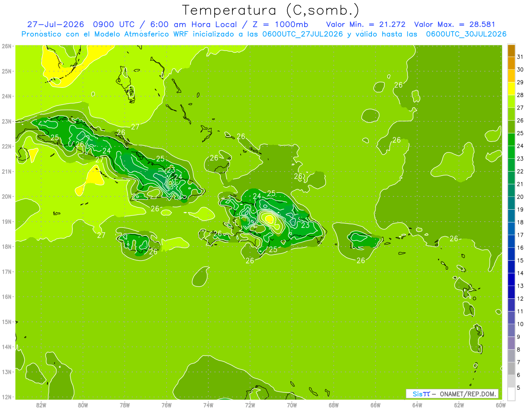Click colorbar label 31

pos(520,57)
